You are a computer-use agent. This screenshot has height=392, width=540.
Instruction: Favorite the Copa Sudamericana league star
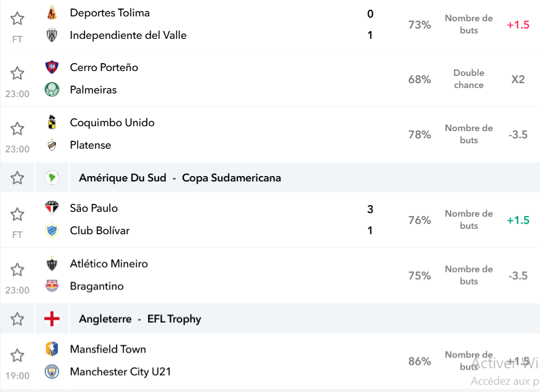pos(17,178)
